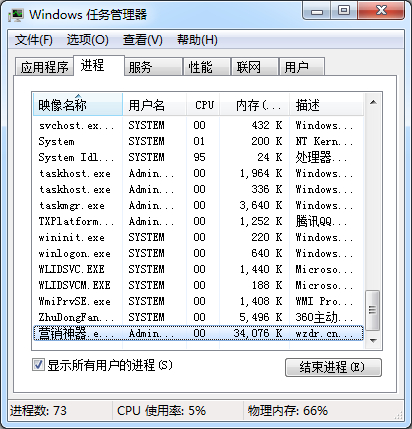The image size is (412, 429).
Task: Select the wininit.exe process row
Action: point(198,237)
